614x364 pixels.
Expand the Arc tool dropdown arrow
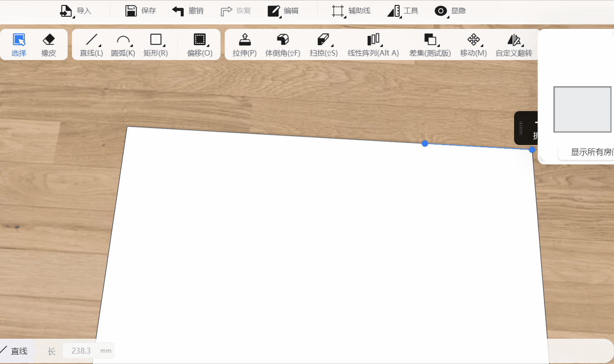(x=131, y=45)
